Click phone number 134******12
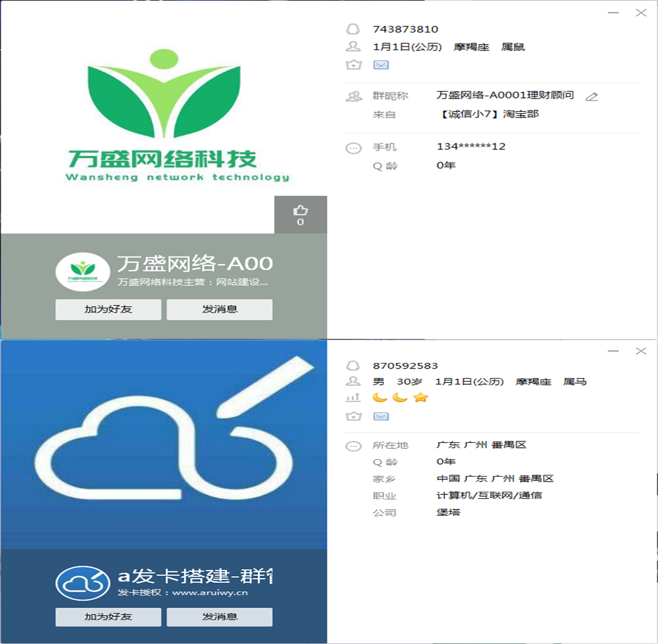The width and height of the screenshot is (658, 644). 471,147
